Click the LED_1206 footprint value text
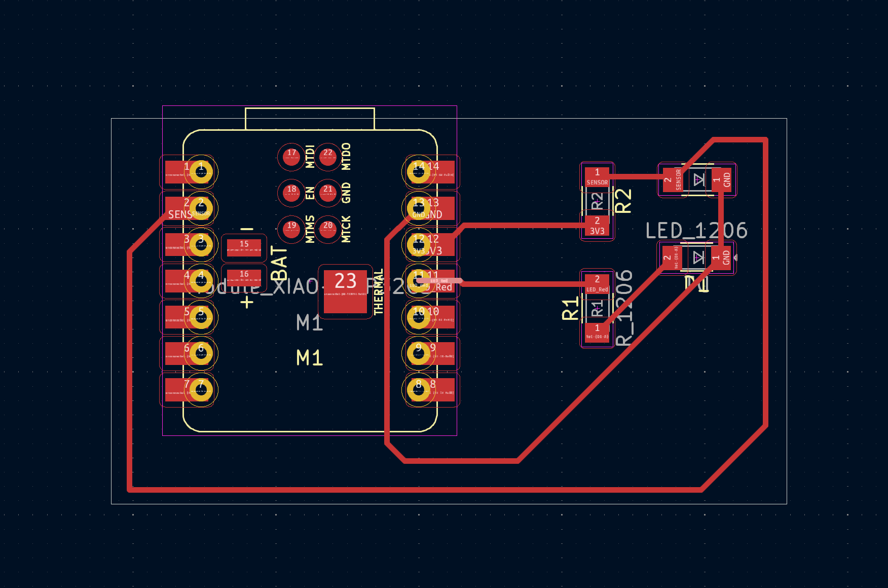This screenshot has width=888, height=588. tap(697, 231)
